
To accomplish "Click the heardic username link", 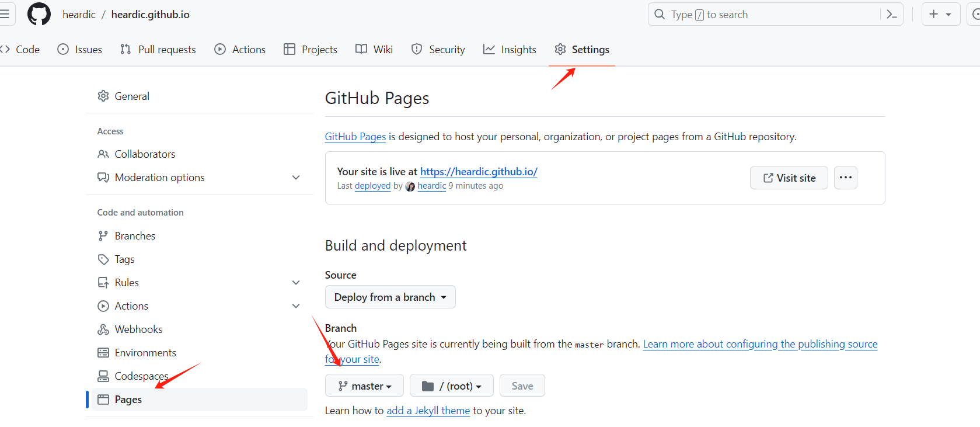I will click(432, 186).
